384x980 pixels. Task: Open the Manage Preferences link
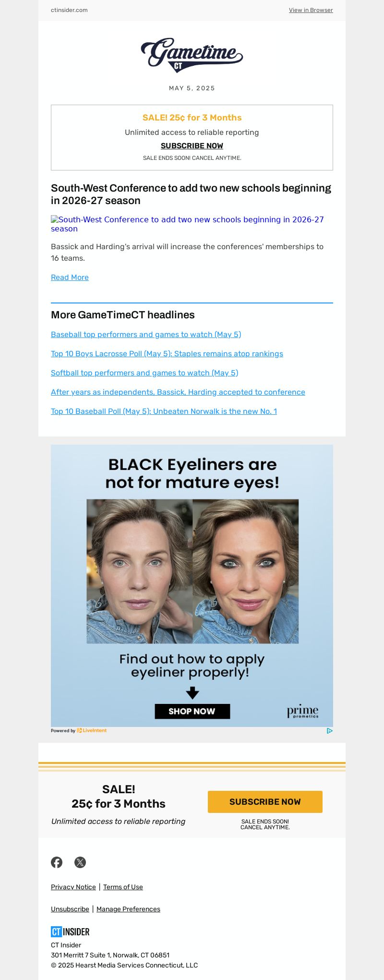pos(128,909)
